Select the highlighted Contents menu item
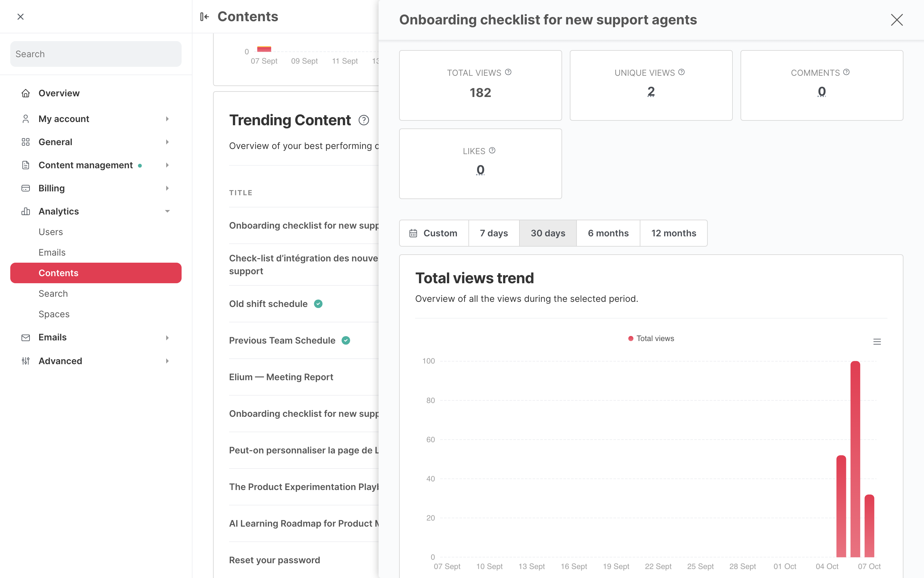Image resolution: width=924 pixels, height=578 pixels. [96, 273]
